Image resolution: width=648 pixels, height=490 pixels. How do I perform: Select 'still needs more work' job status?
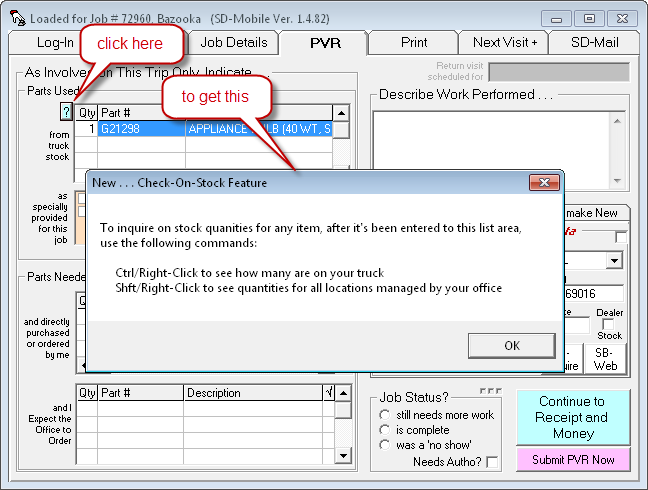(x=385, y=415)
